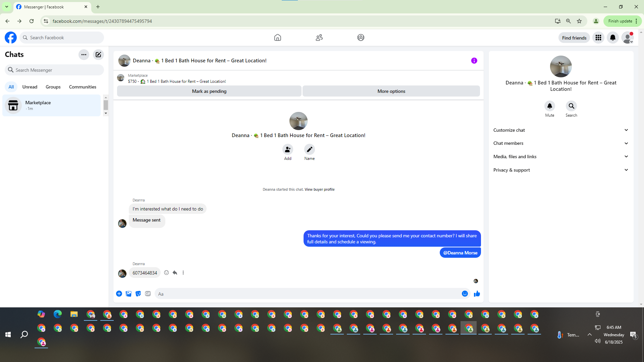Screen dimensions: 644x362
Task: Open the Windows notification center
Action: (x=634, y=335)
